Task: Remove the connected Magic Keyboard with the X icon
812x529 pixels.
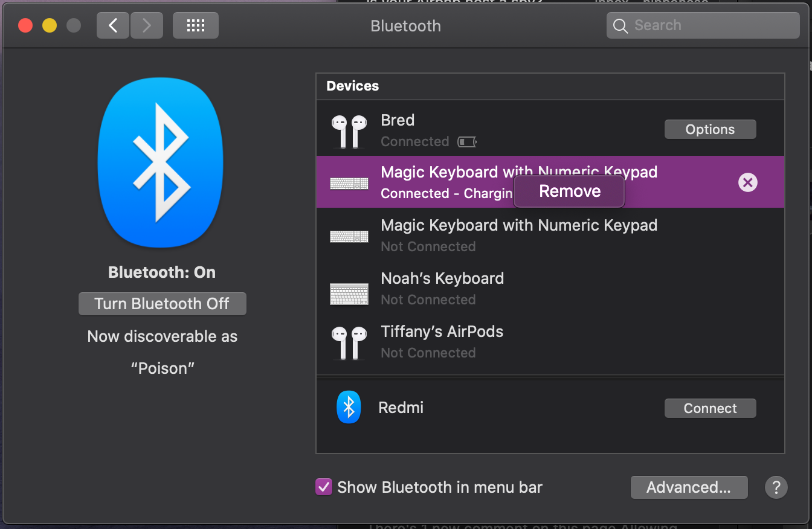Action: [x=748, y=182]
